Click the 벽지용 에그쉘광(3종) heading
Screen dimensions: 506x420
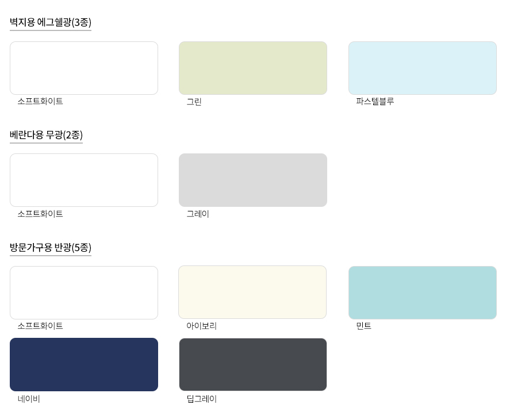tap(51, 22)
